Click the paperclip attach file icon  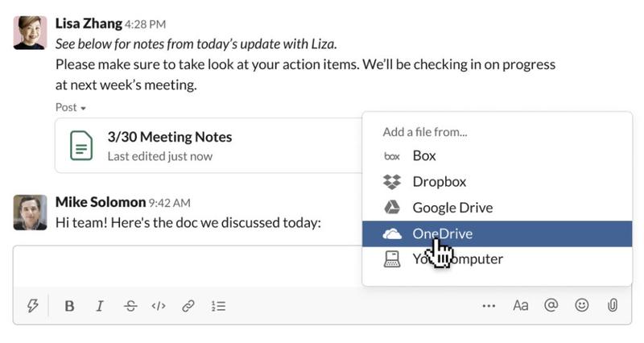point(612,305)
